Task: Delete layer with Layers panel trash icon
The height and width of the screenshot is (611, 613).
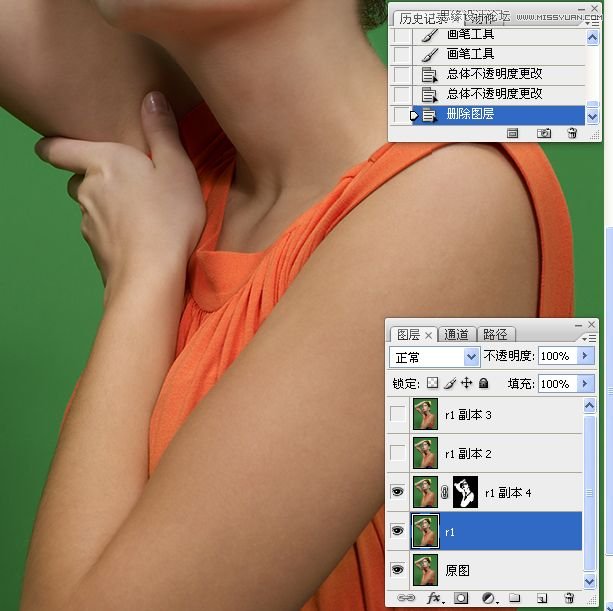Action: (569, 598)
